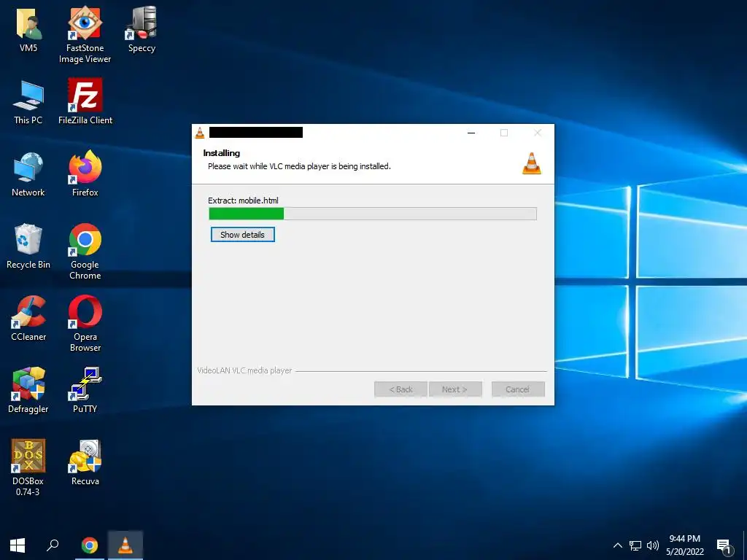Screen dimensions: 747x560
Task: Show hidden system tray icons
Action: [617, 545]
